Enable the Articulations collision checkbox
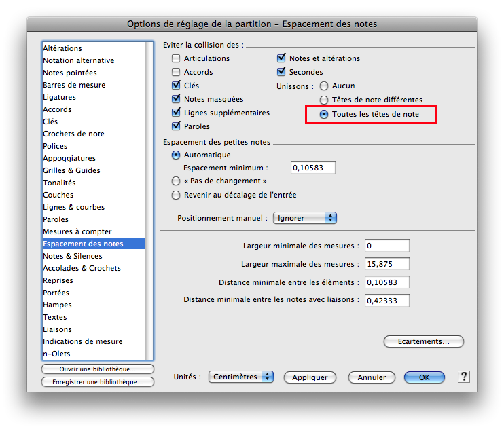Screen dimensions: 504x429 pos(176,58)
